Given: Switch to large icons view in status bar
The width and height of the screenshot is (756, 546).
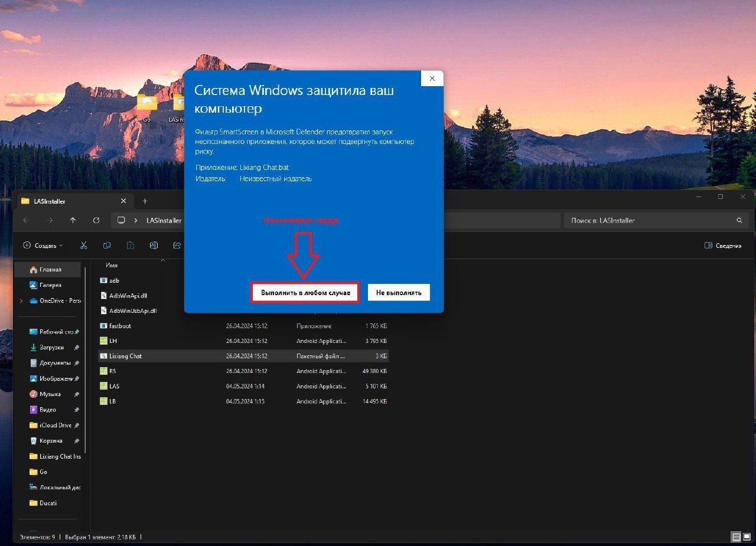Looking at the screenshot, I should coord(747,537).
